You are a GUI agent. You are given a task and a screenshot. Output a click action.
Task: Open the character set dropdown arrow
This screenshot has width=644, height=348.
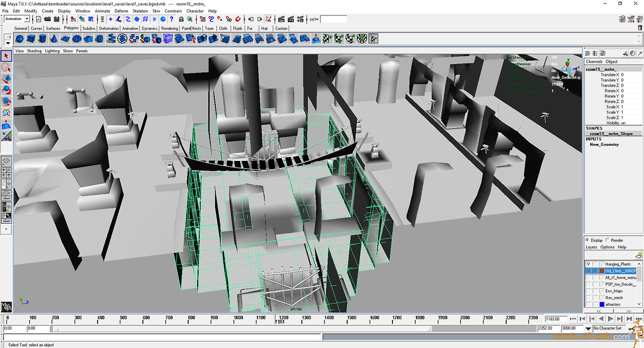click(589, 329)
